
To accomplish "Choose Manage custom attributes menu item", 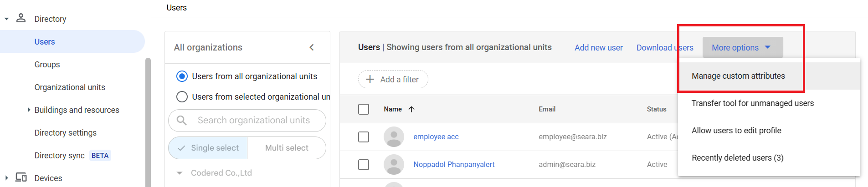I will tap(738, 76).
